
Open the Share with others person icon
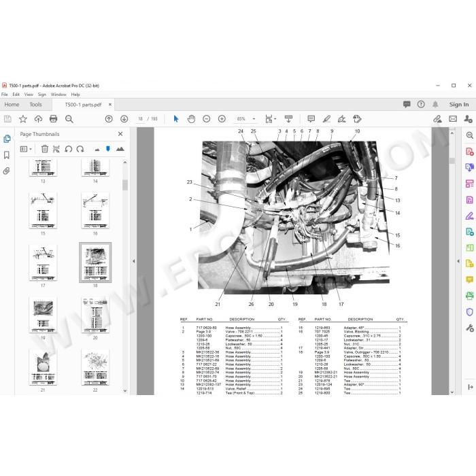(468, 119)
